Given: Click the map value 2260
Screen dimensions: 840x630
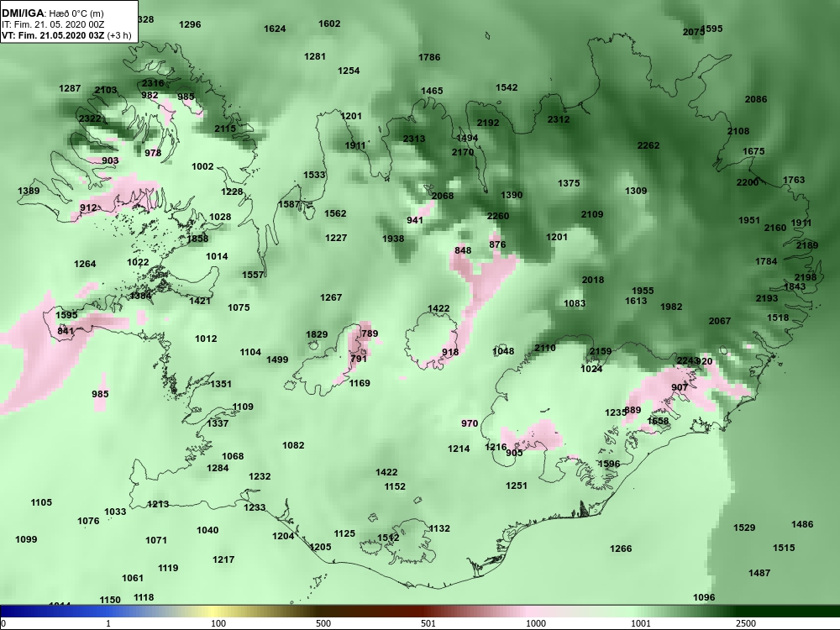Looking at the screenshot, I should [x=498, y=216].
